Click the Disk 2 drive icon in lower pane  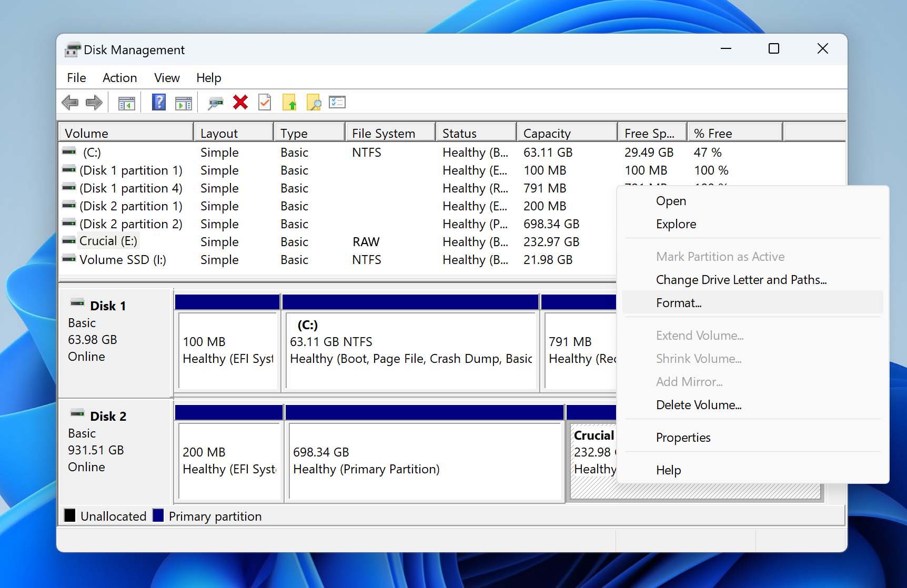pyautogui.click(x=77, y=413)
